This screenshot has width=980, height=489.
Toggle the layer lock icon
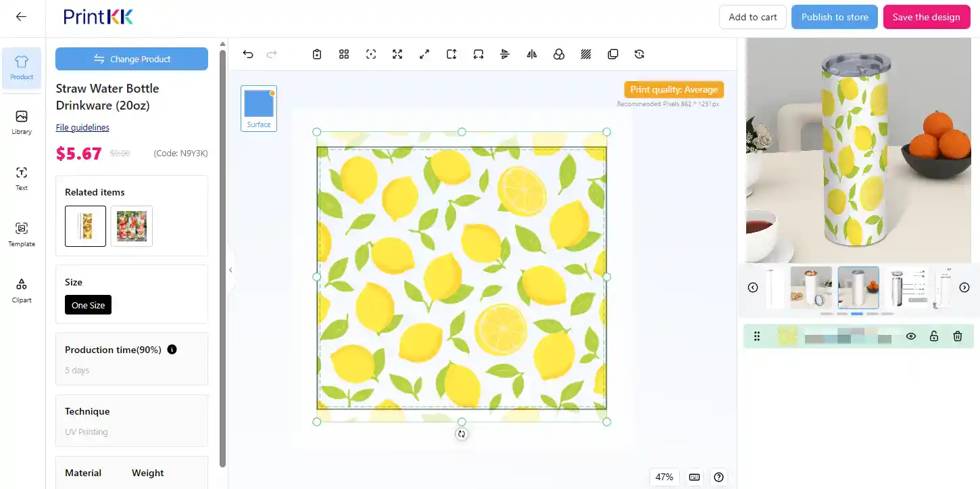934,336
